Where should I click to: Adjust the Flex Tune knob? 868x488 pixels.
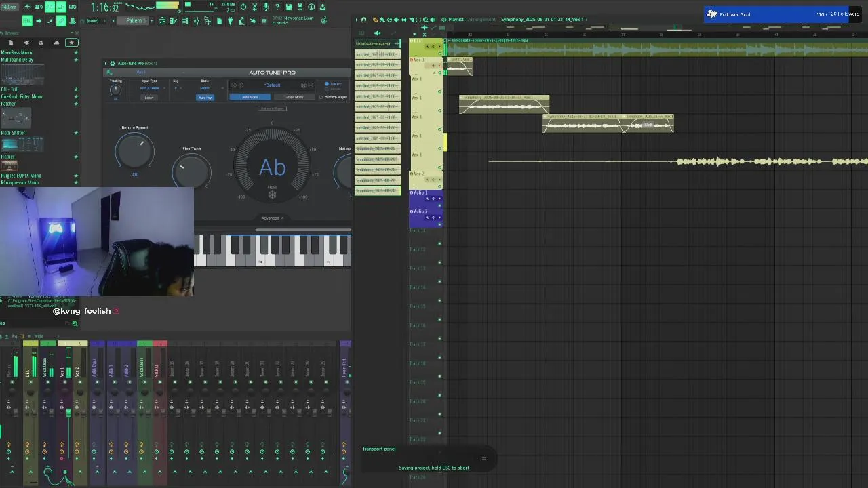click(x=191, y=171)
